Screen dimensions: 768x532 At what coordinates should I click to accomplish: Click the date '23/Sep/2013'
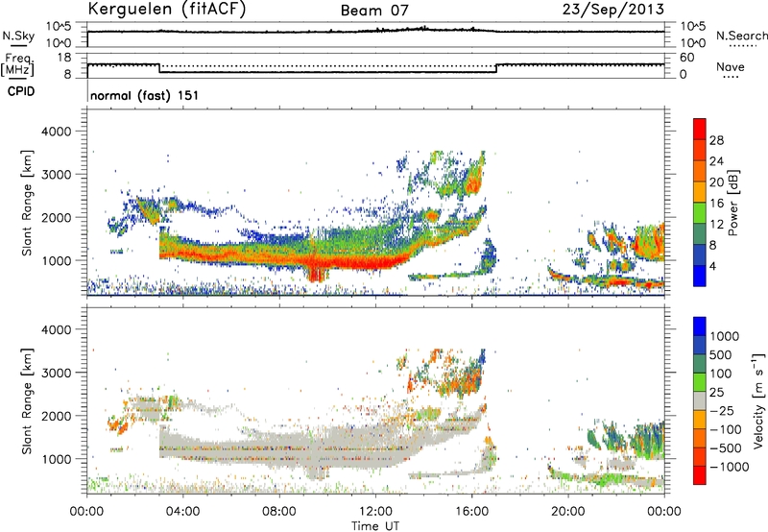[613, 9]
